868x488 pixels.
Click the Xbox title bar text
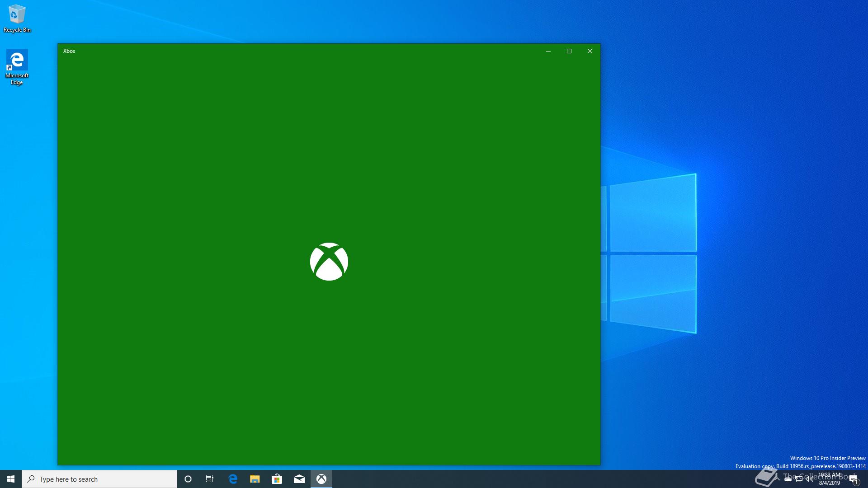point(69,51)
